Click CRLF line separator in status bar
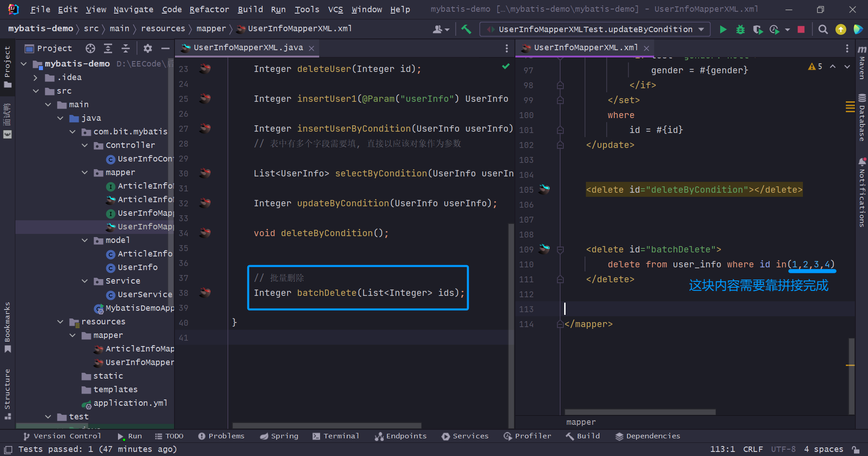 pyautogui.click(x=753, y=449)
